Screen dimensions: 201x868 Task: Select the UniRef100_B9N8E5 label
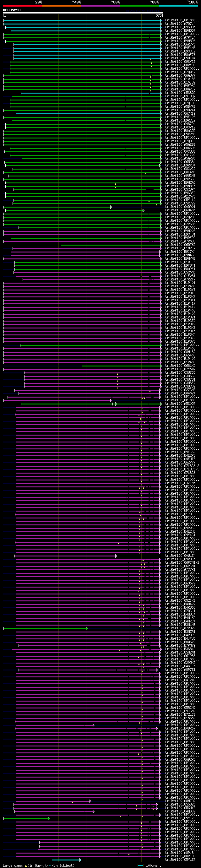point(180,186)
